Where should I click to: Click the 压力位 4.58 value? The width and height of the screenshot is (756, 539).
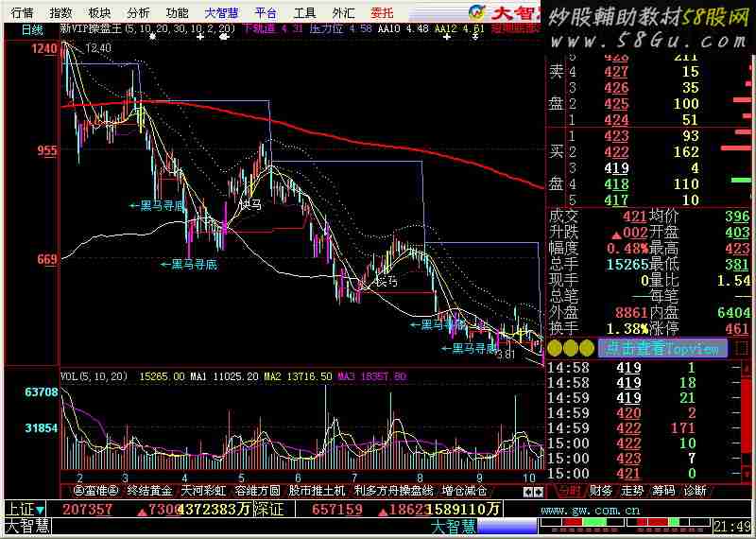click(x=341, y=28)
